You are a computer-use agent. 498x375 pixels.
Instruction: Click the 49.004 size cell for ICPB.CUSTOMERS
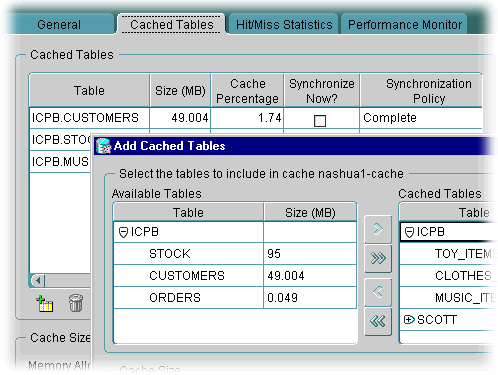(180, 118)
